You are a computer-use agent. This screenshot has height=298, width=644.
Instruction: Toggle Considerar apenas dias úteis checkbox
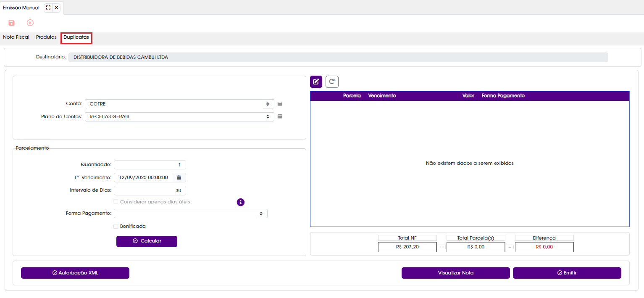[x=116, y=202]
